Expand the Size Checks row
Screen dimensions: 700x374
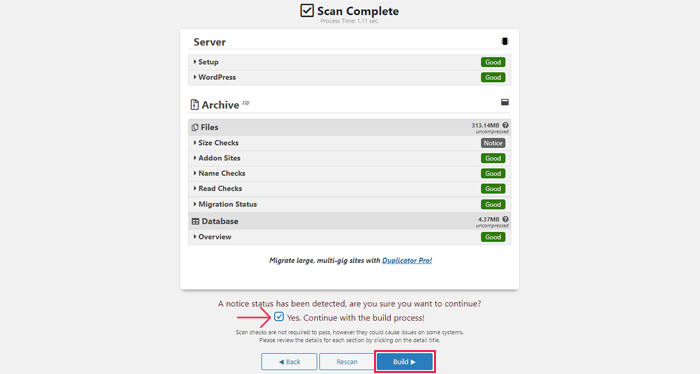click(350, 143)
